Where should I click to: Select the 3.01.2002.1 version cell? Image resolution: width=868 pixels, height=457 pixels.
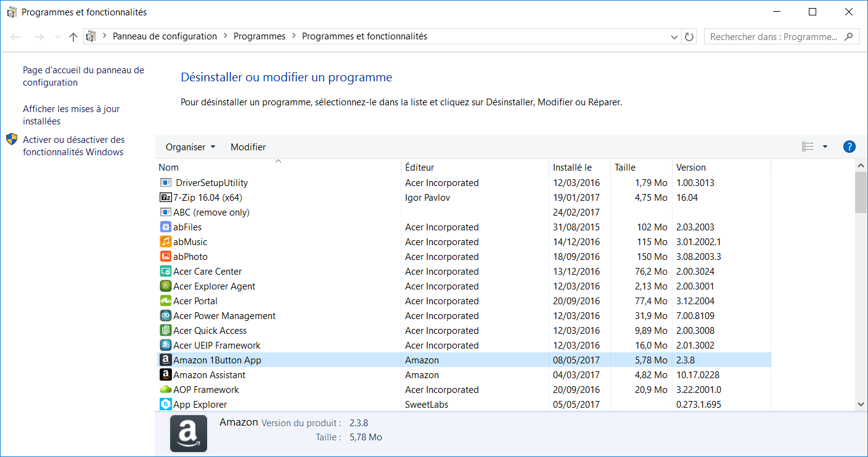pyautogui.click(x=698, y=242)
